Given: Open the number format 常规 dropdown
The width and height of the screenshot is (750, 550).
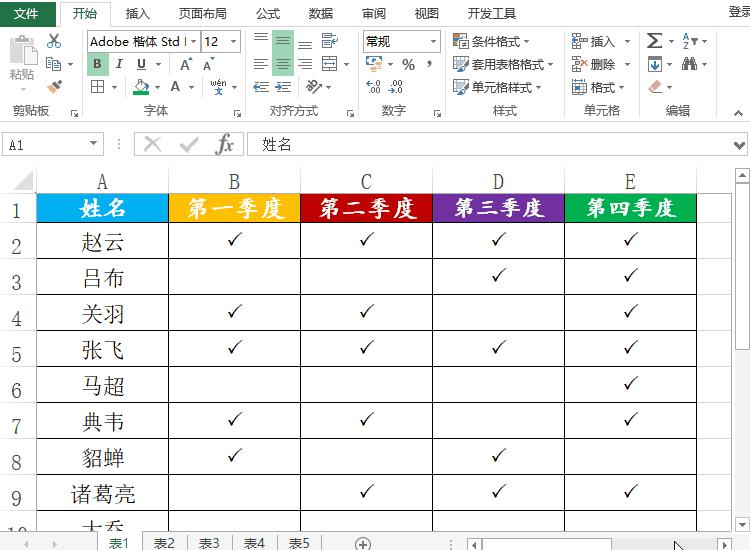Looking at the screenshot, I should tap(433, 42).
